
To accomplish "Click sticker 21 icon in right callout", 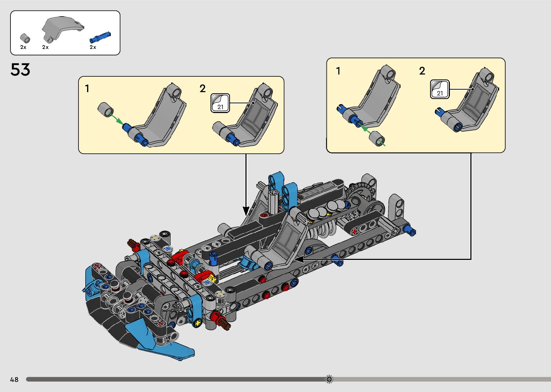I will pos(440,89).
